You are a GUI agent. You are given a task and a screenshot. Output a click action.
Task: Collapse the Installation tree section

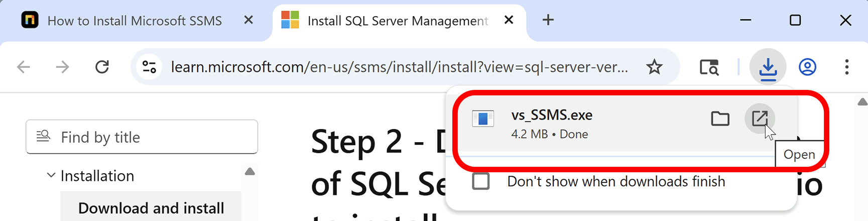(51, 176)
